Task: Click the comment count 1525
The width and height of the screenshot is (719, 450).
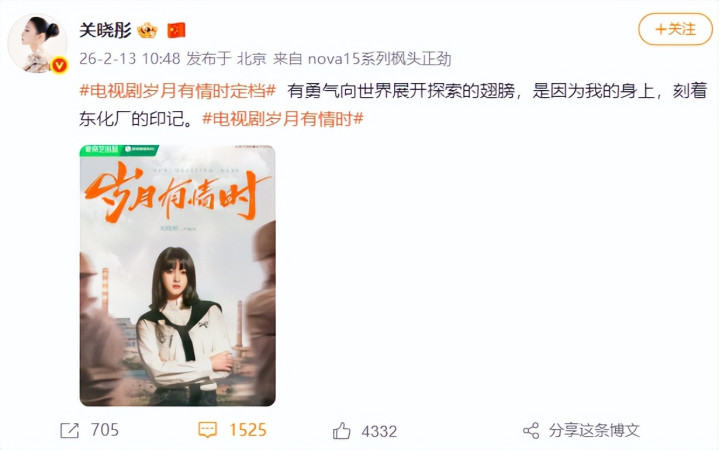Action: pos(248,430)
